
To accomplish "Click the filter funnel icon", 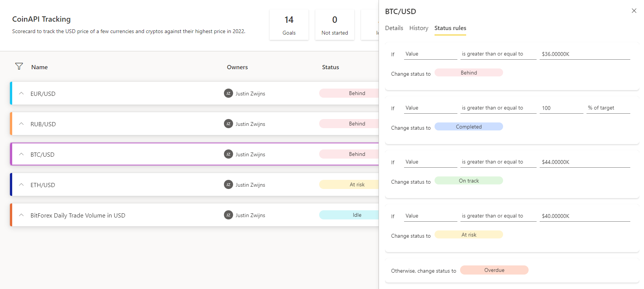I will pos(19,67).
